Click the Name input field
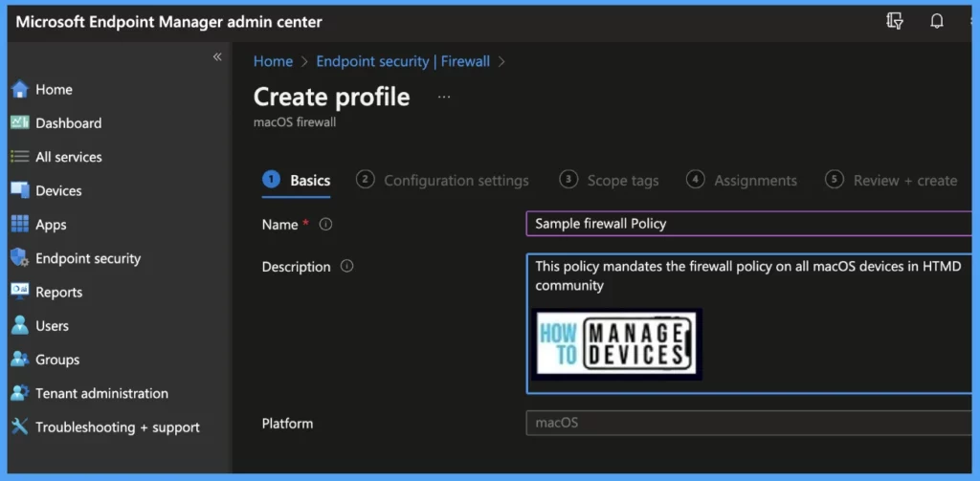Image resolution: width=980 pixels, height=481 pixels. [746, 224]
